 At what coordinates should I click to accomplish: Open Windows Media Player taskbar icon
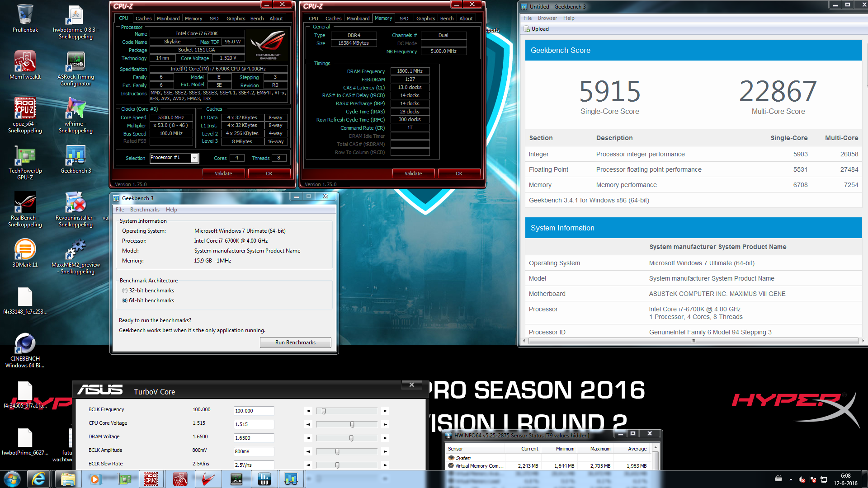(95, 479)
